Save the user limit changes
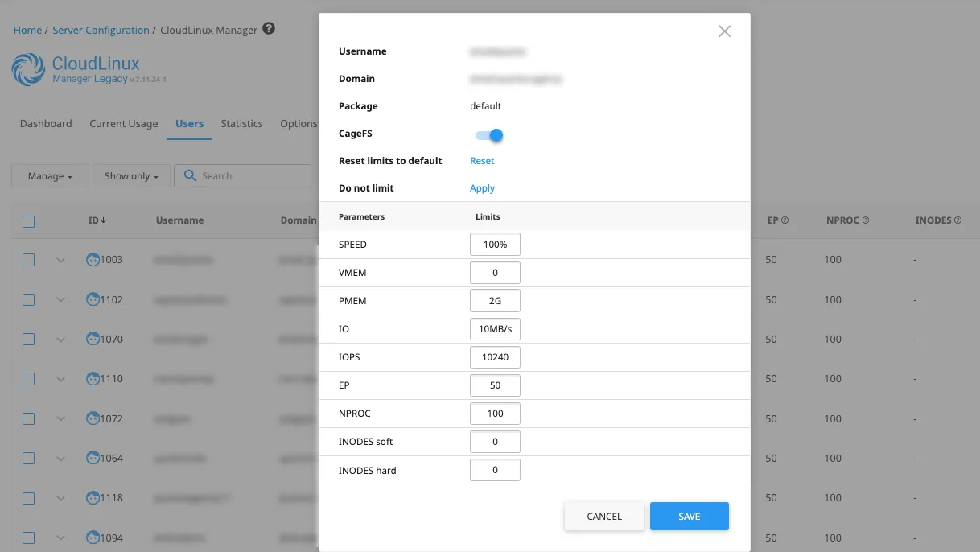 689,516
